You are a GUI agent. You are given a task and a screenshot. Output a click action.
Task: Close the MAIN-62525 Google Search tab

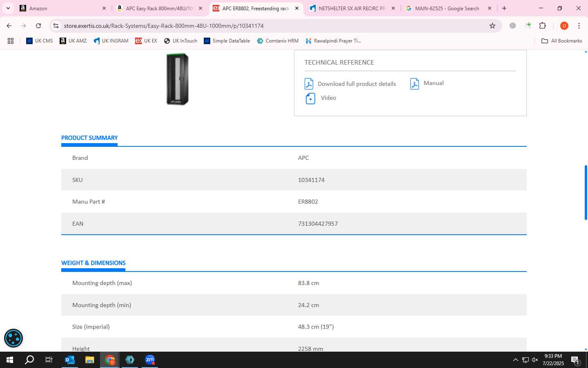tap(490, 8)
